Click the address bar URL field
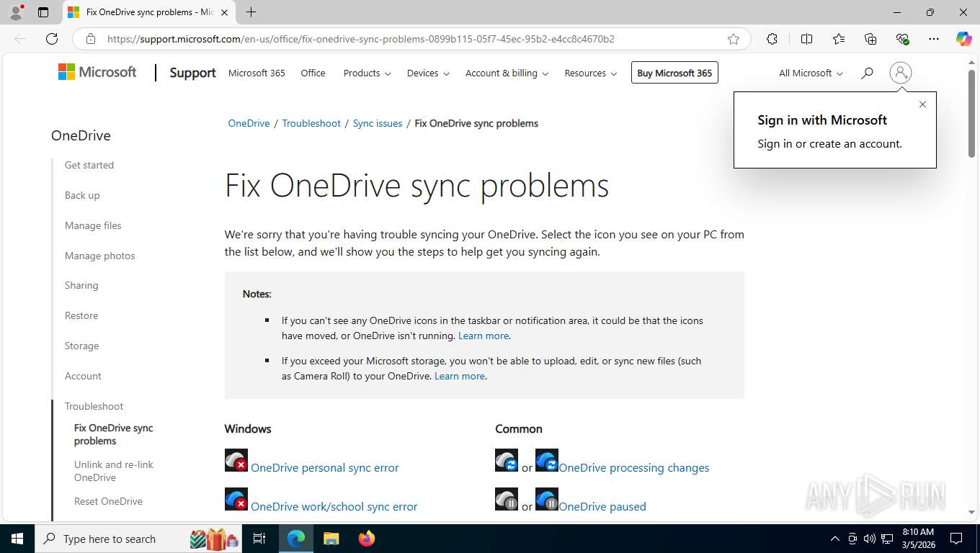Image resolution: width=980 pixels, height=553 pixels. 411,39
